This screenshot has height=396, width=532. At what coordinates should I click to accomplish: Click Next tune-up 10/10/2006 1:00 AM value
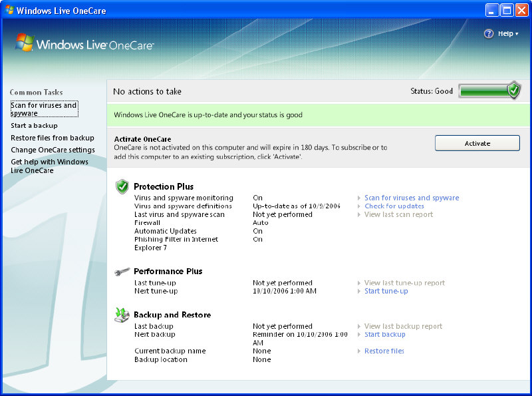click(x=285, y=291)
